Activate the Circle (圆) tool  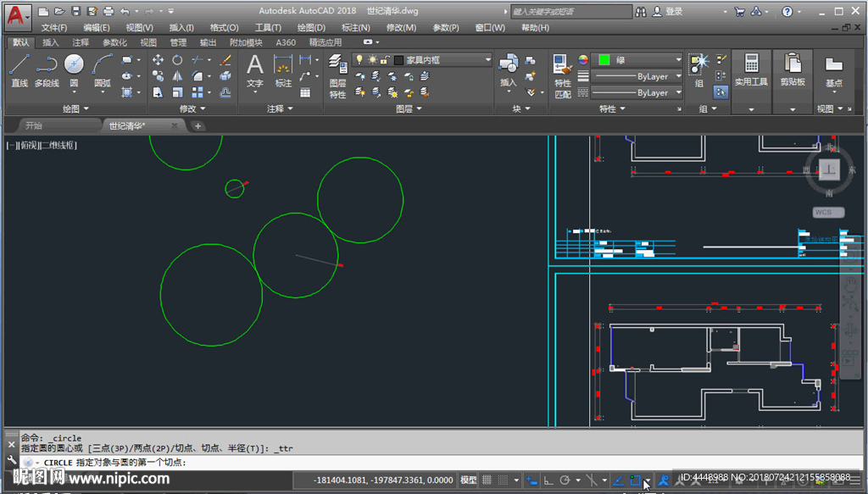(74, 70)
